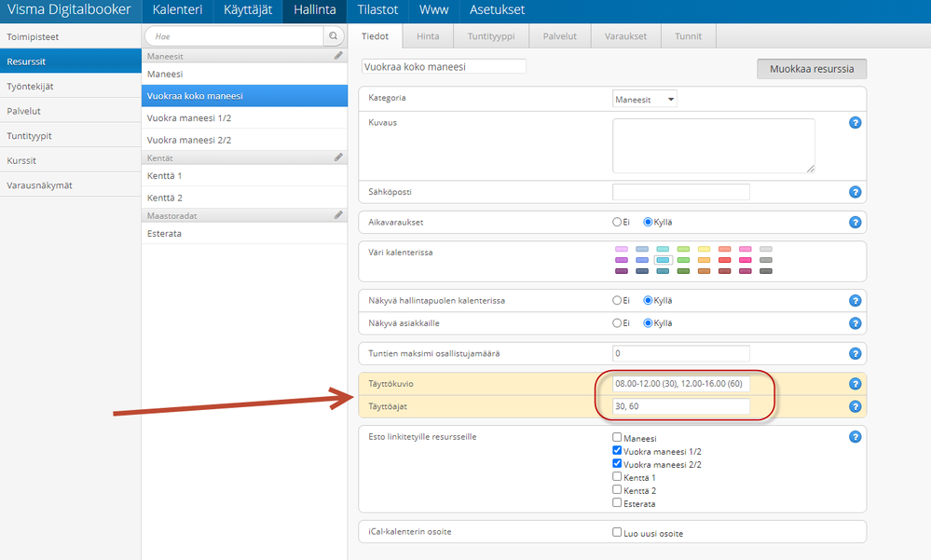Viewport: 931px width, 560px height.
Task: Edit the Maastoradat category pencil icon
Action: pyautogui.click(x=339, y=215)
